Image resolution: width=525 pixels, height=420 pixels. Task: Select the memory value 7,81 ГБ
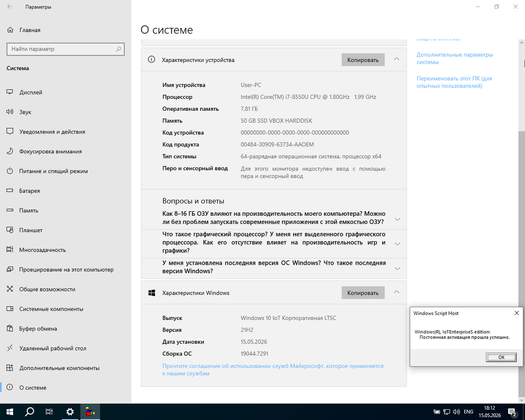(x=249, y=109)
